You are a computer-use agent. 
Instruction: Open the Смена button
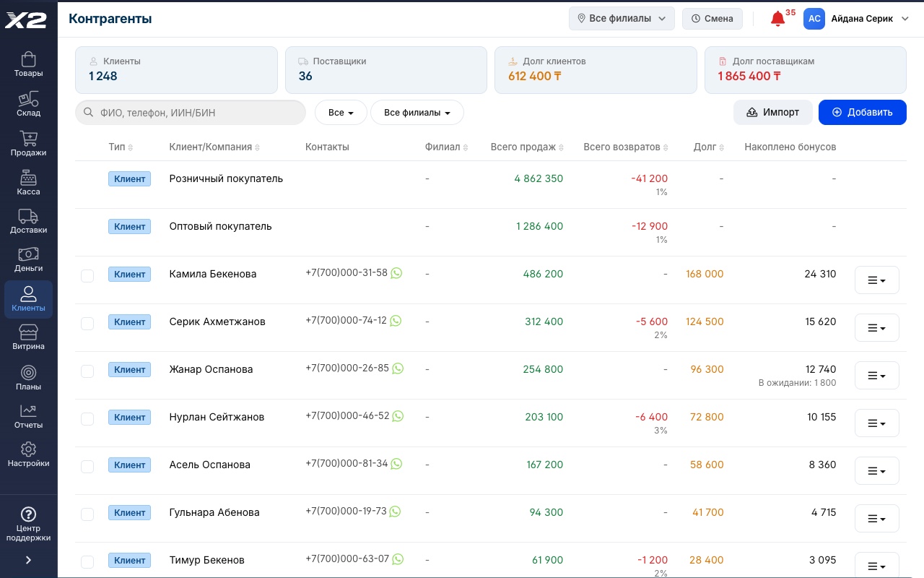(712, 19)
